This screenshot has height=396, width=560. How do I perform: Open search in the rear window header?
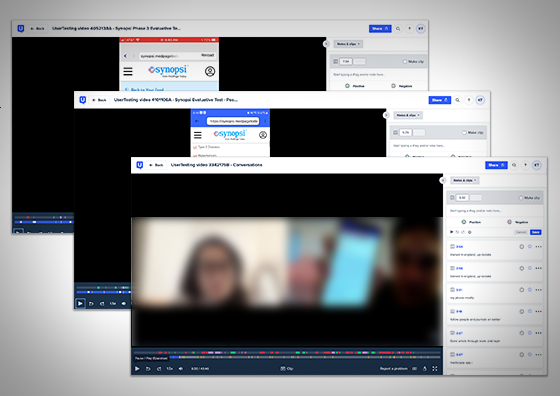pyautogui.click(x=398, y=29)
